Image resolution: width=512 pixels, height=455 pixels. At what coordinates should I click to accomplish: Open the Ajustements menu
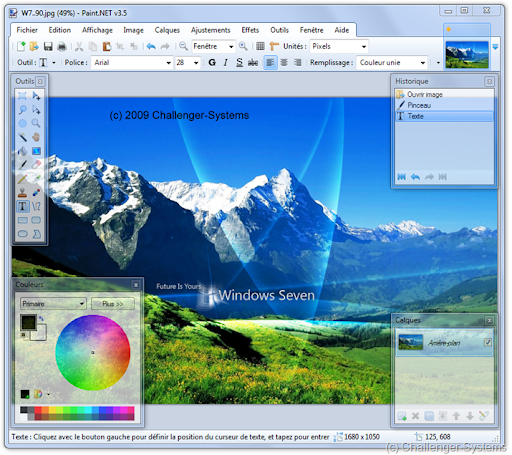(x=211, y=30)
